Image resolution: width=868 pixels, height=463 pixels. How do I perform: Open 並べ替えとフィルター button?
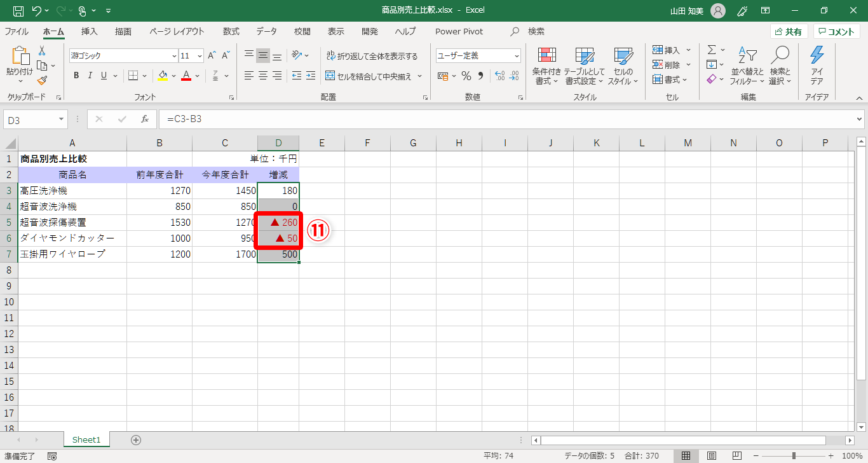[747, 66]
